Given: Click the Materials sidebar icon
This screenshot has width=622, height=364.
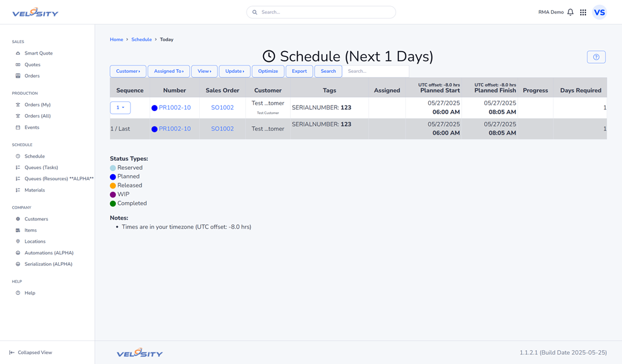Looking at the screenshot, I should tap(18, 190).
